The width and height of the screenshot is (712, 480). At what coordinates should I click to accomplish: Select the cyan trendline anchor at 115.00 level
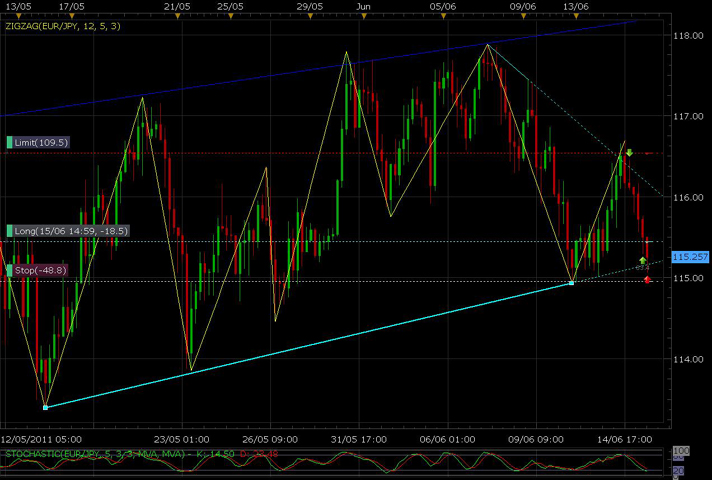(x=571, y=283)
